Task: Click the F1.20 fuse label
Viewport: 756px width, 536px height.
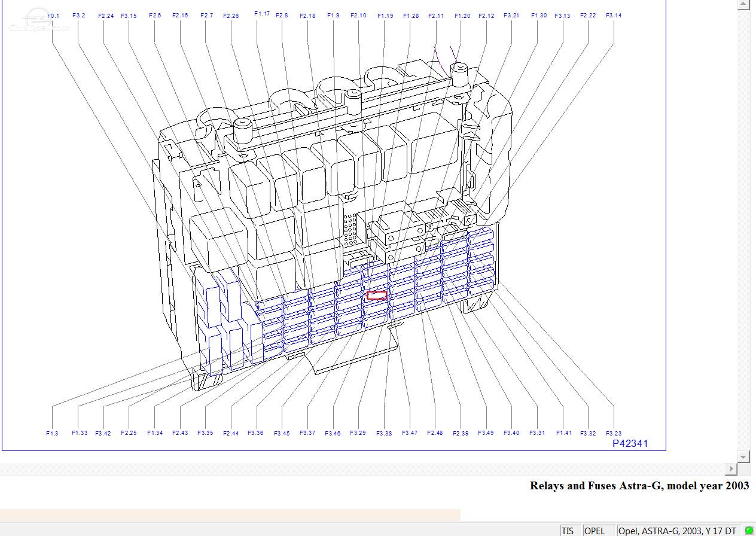Action: [462, 16]
